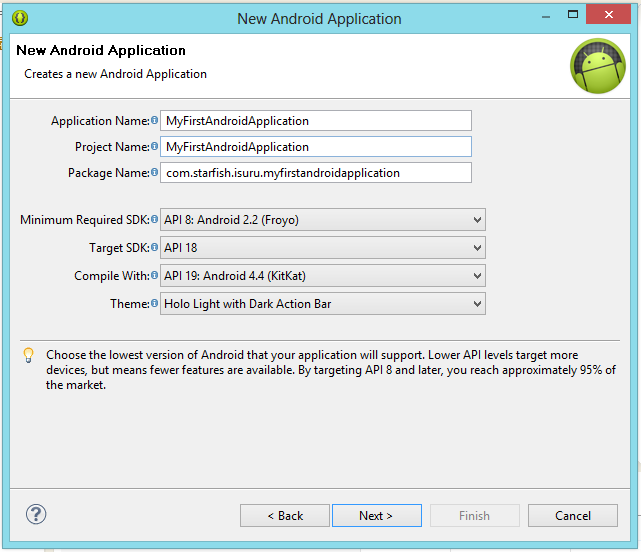
Task: Click the help question mark icon
Action: [x=36, y=514]
